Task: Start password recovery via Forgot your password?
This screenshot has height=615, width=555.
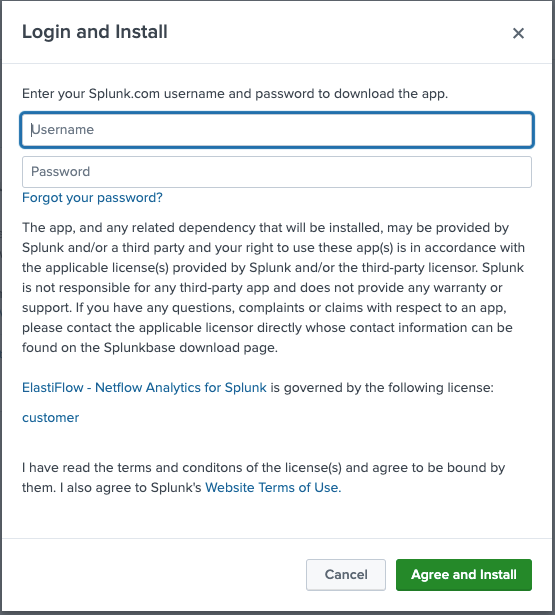Action: [x=92, y=198]
